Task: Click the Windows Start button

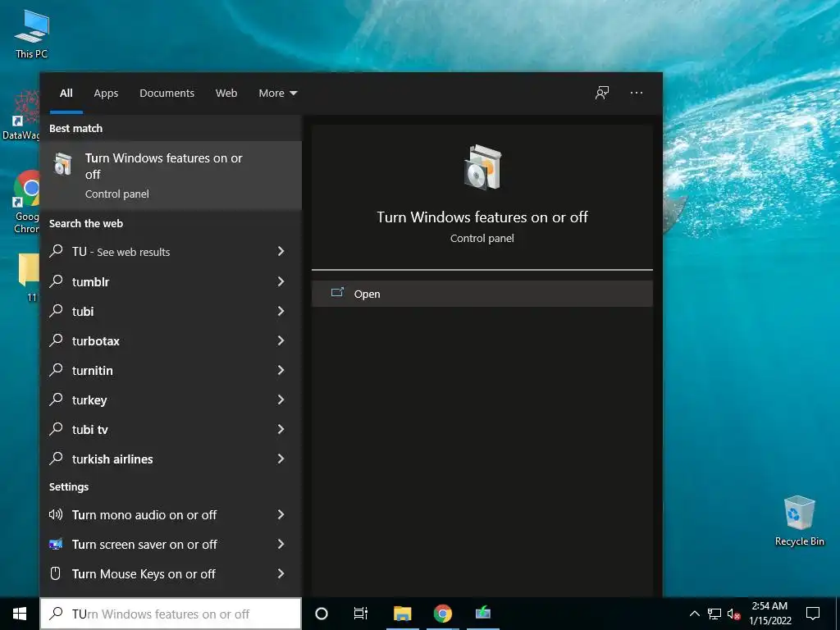Action: [20, 614]
